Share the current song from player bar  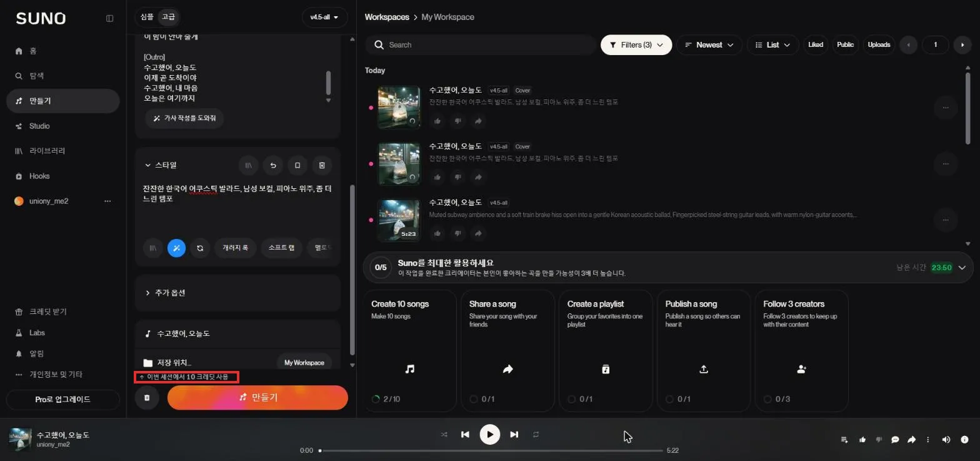(912, 440)
